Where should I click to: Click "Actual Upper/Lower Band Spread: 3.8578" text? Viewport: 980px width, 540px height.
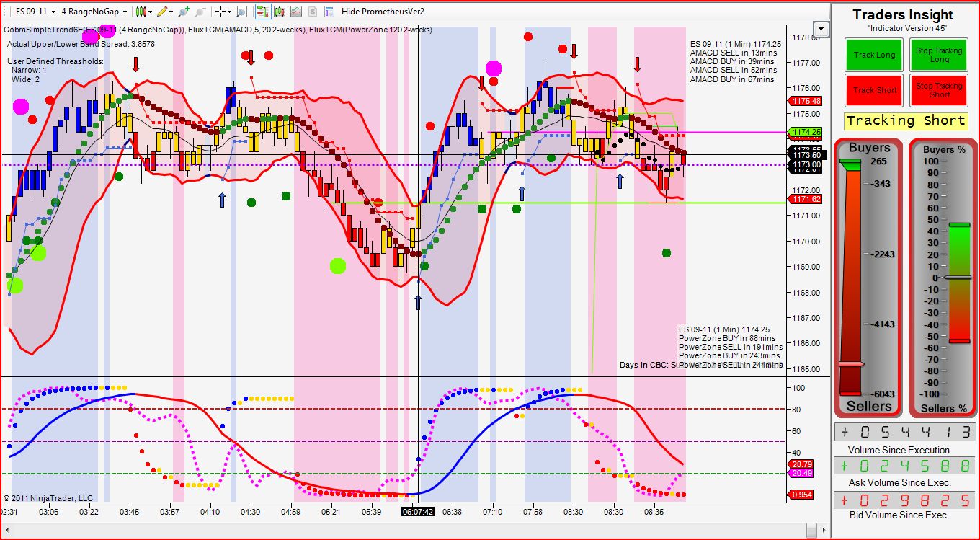coord(81,44)
